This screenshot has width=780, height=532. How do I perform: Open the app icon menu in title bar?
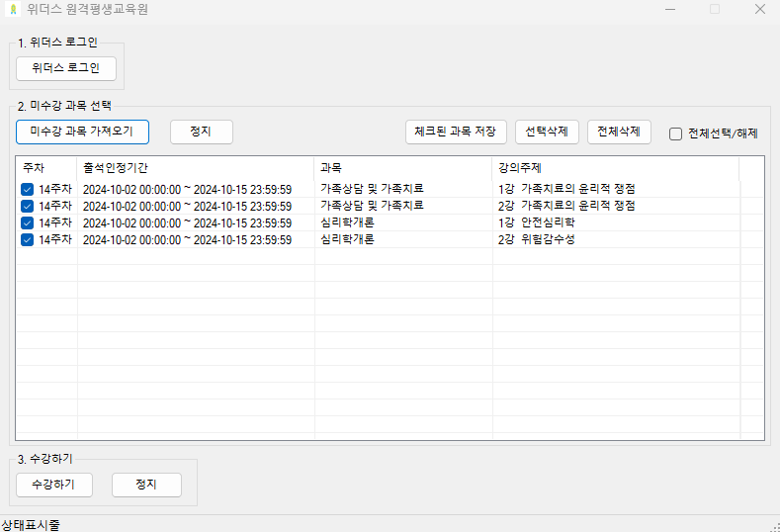pos(13,10)
